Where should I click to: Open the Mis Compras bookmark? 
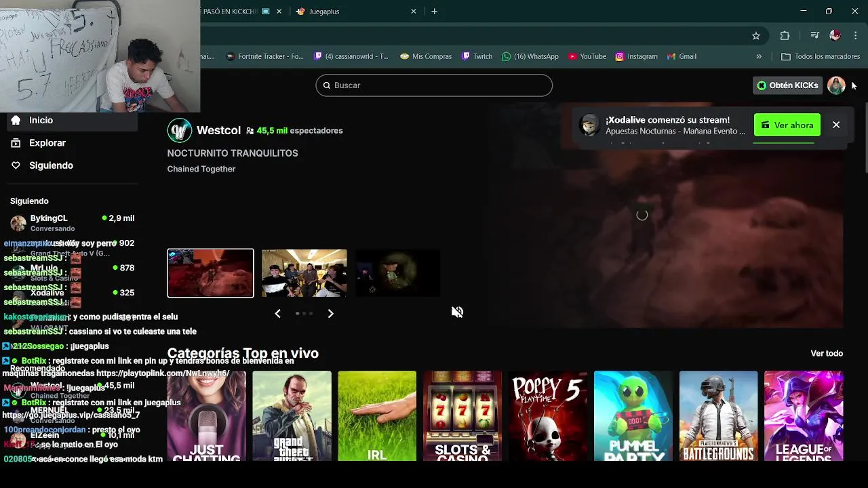pyautogui.click(x=426, y=57)
